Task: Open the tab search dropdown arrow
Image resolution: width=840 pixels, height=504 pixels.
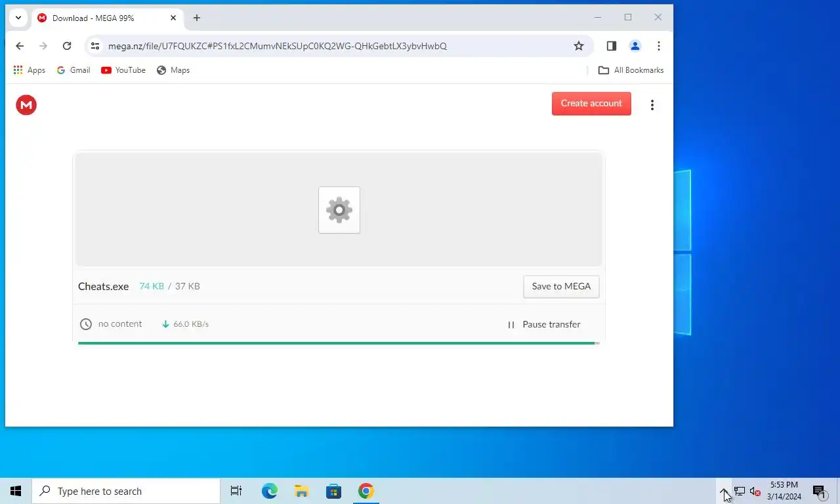Action: (x=18, y=18)
